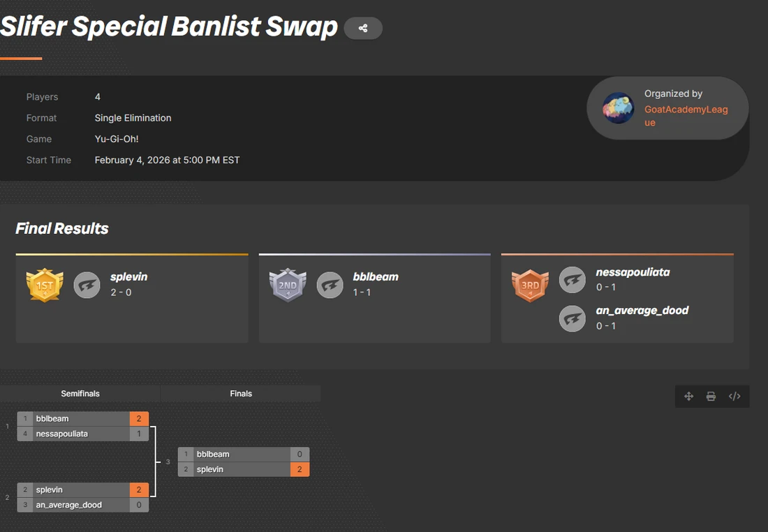Open the GoatAcademyLeague organizer link
Viewport: 768px width, 532px height.
686,116
